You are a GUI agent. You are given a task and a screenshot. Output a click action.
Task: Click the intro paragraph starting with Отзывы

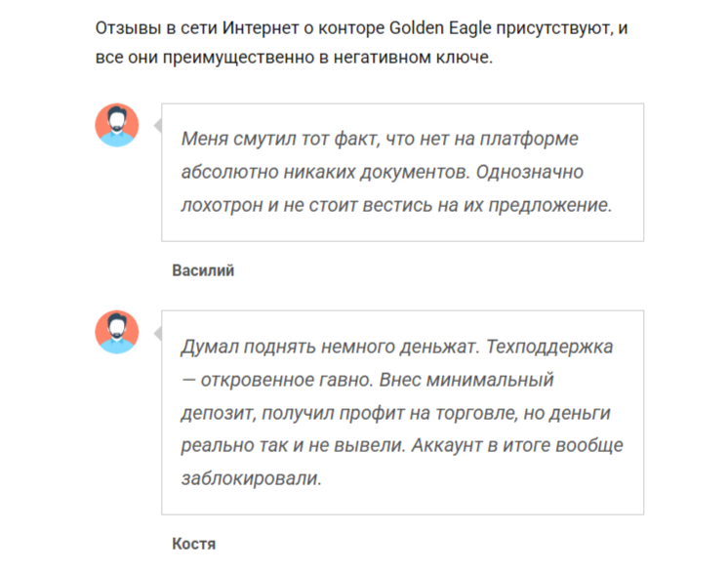(361, 43)
